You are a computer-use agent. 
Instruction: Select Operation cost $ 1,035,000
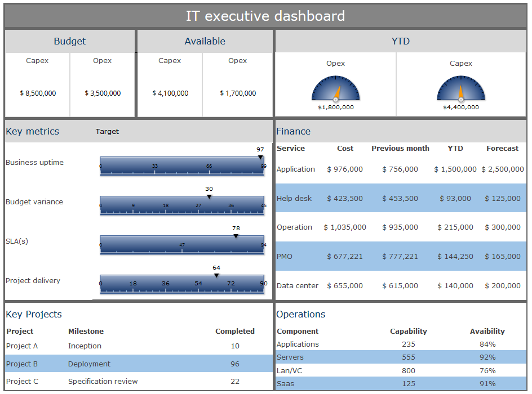(x=345, y=227)
